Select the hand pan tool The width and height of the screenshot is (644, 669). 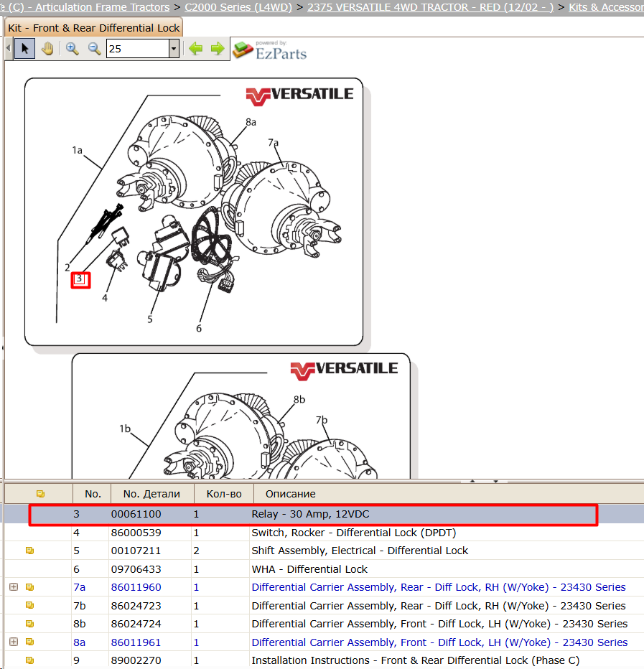coord(47,49)
